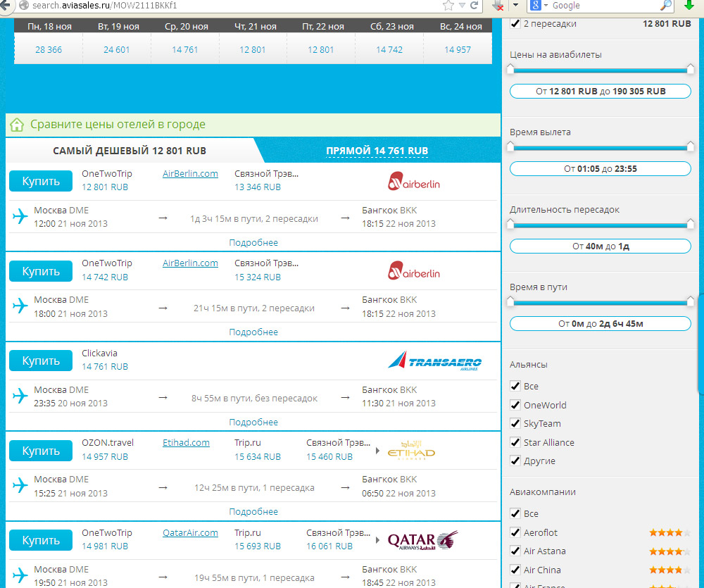Switch to 'Прямой 14 761 RUB' tab
This screenshot has height=588, width=704.
coord(377,151)
